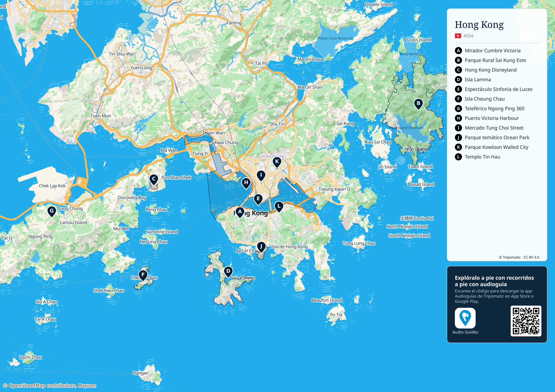Click legend badge A

pos(458,51)
